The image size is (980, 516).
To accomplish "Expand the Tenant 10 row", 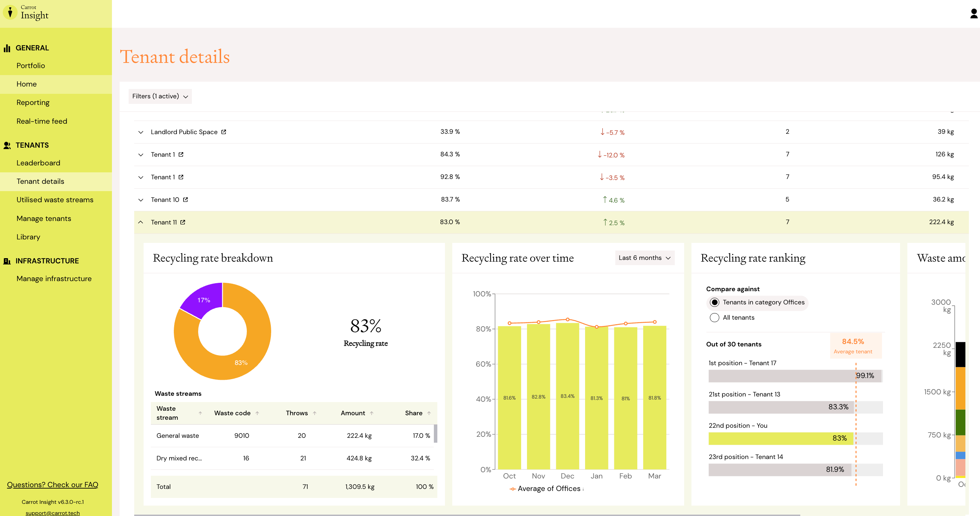I will coord(141,200).
